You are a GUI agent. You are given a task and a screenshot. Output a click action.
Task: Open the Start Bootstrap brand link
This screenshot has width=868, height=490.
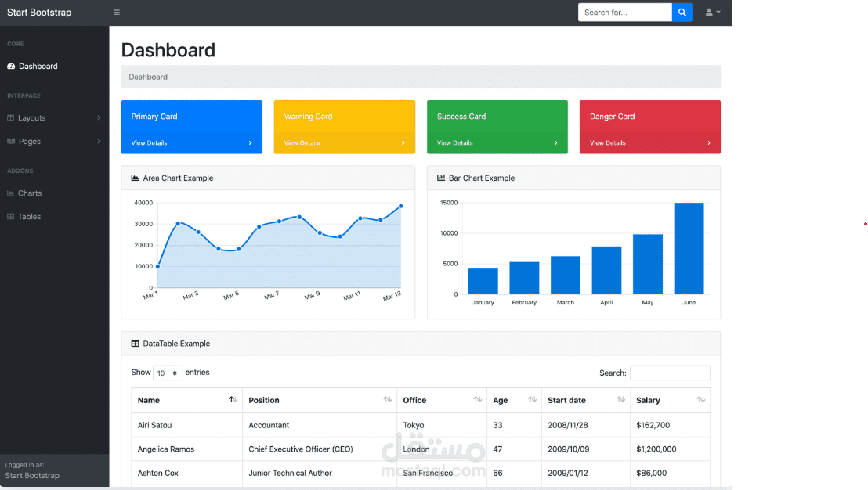(39, 13)
